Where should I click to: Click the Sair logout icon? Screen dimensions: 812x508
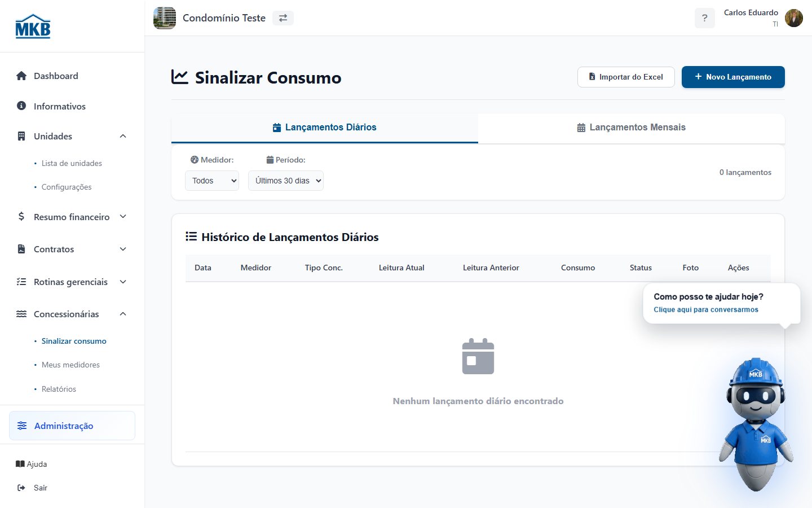21,488
